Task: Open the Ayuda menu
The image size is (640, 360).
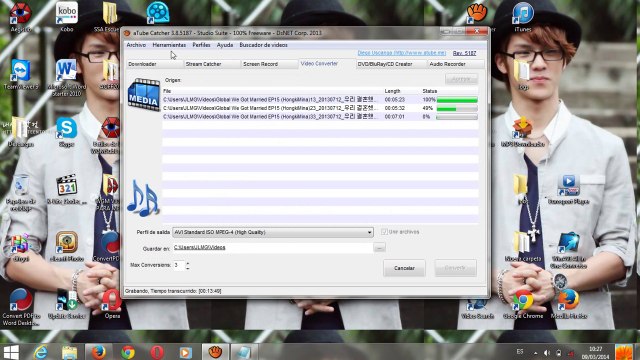Action: (x=224, y=45)
